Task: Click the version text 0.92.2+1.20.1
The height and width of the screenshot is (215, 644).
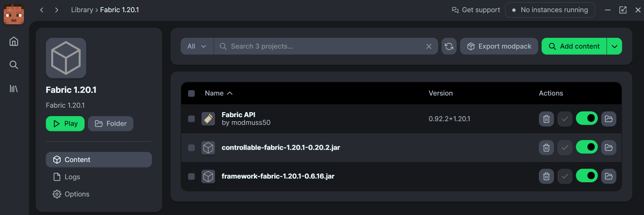Action: coord(449,119)
